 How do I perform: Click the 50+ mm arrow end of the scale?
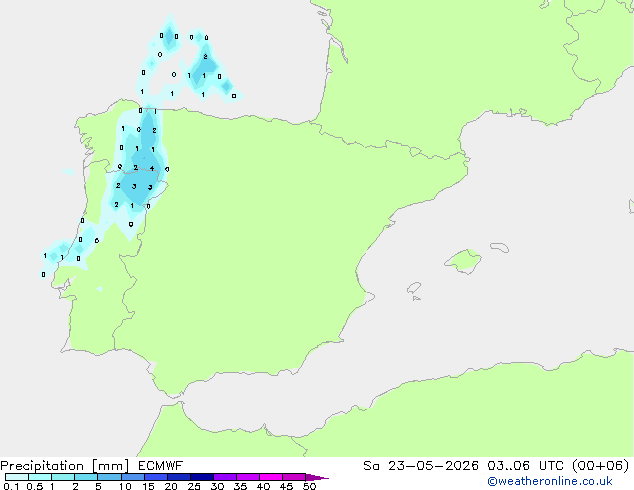[x=317, y=477]
